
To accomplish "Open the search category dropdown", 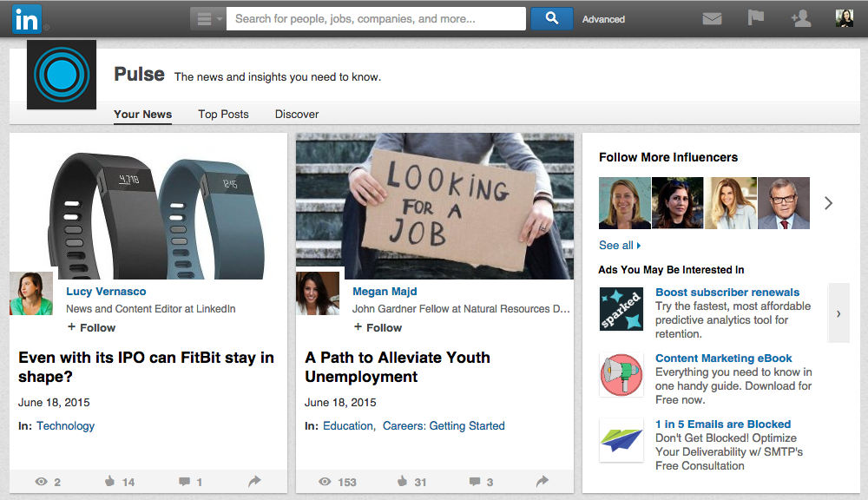I will [208, 18].
